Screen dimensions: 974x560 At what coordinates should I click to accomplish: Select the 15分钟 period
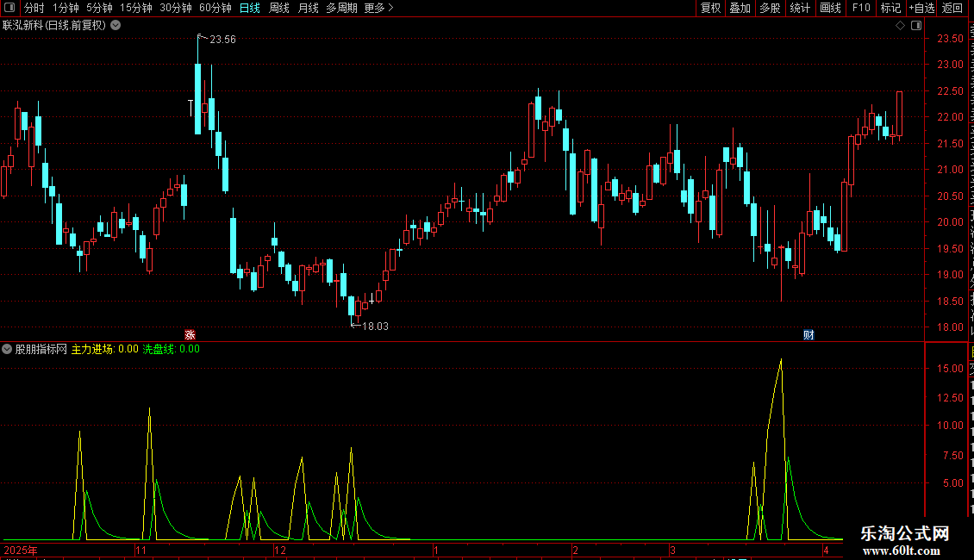136,8
